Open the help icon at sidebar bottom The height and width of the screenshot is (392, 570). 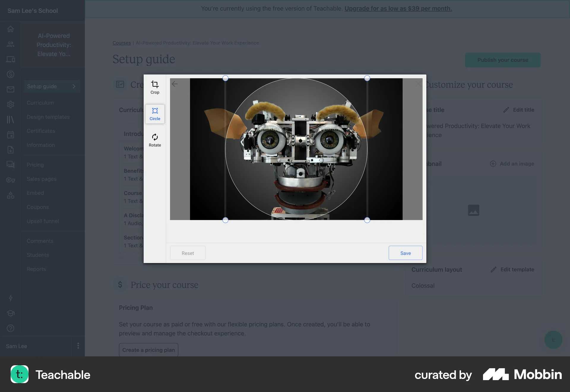10,328
